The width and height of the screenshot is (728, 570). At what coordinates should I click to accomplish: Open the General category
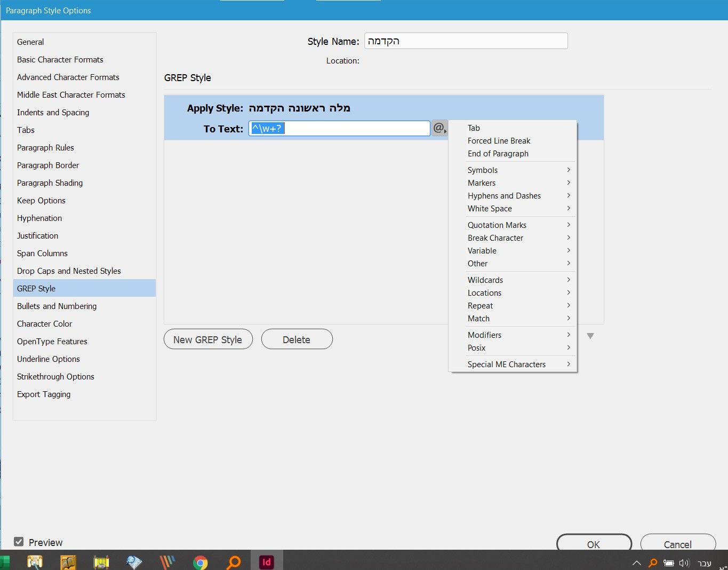pos(84,42)
